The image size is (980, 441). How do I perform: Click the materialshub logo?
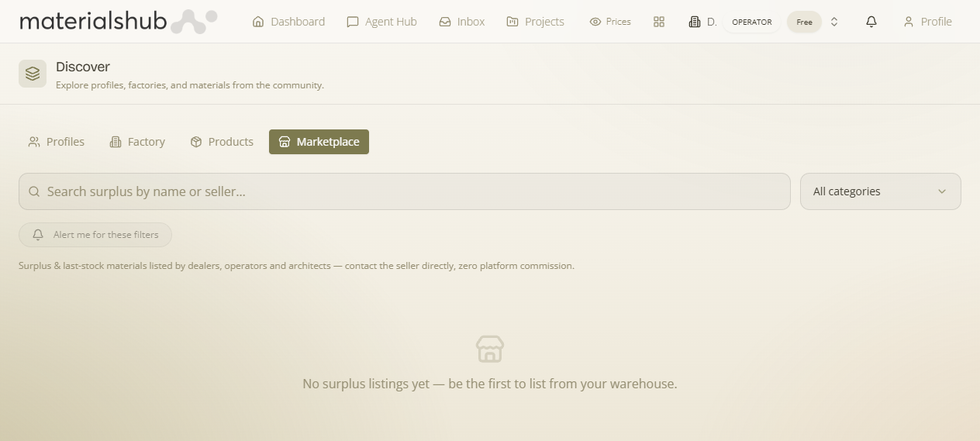coord(118,22)
